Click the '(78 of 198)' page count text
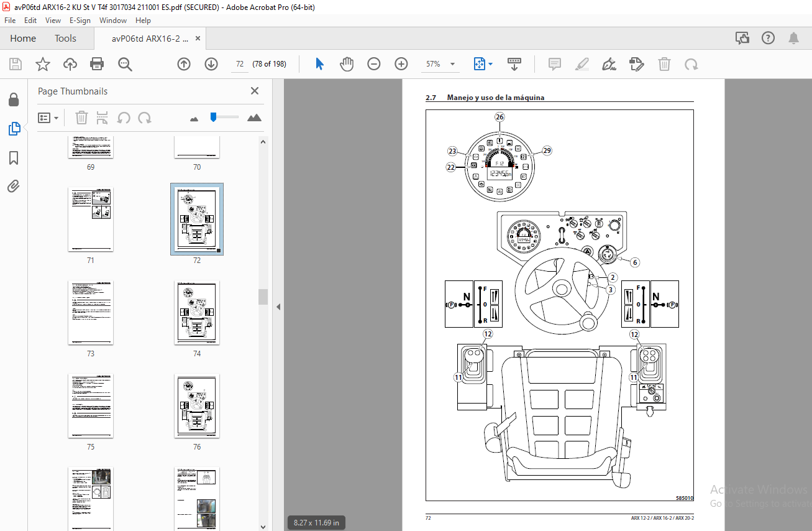Viewport: 812px width, 531px height. [269, 64]
